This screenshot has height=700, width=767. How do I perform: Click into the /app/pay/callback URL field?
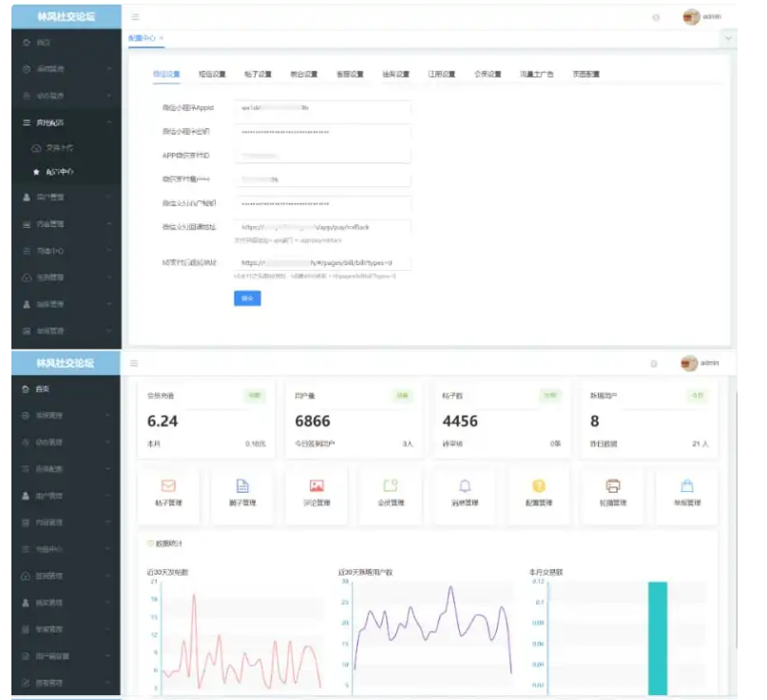click(x=323, y=227)
